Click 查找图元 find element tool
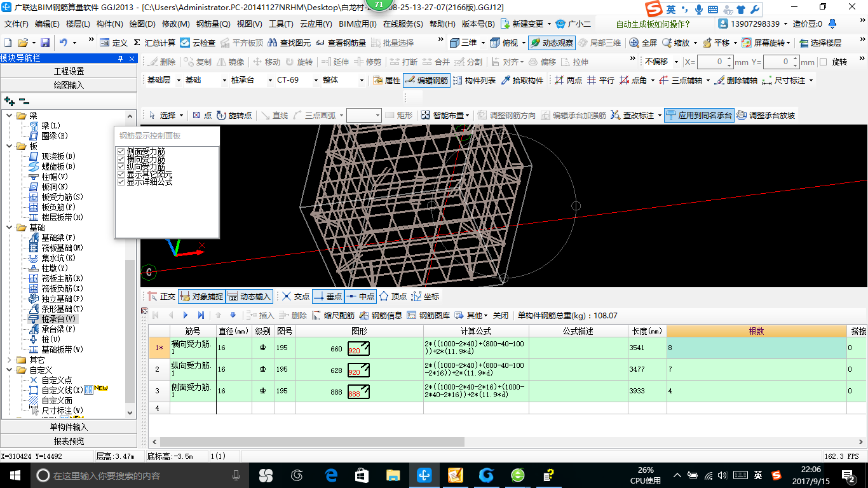Image resolution: width=868 pixels, height=488 pixels. (x=288, y=43)
